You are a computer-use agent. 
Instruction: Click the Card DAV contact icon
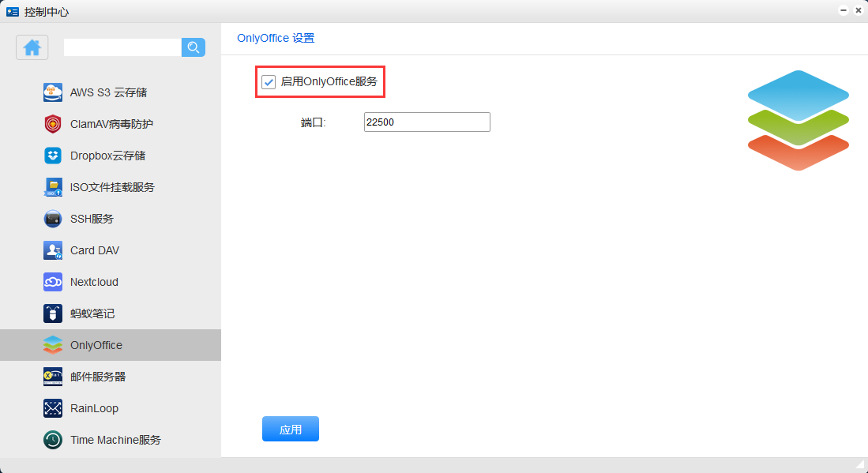click(x=53, y=250)
